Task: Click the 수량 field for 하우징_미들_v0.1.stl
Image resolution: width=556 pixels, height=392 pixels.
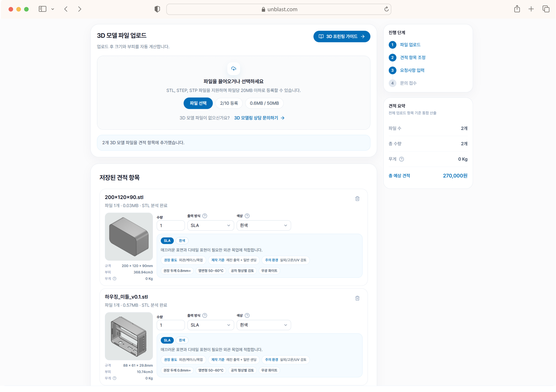Action: pyautogui.click(x=170, y=325)
